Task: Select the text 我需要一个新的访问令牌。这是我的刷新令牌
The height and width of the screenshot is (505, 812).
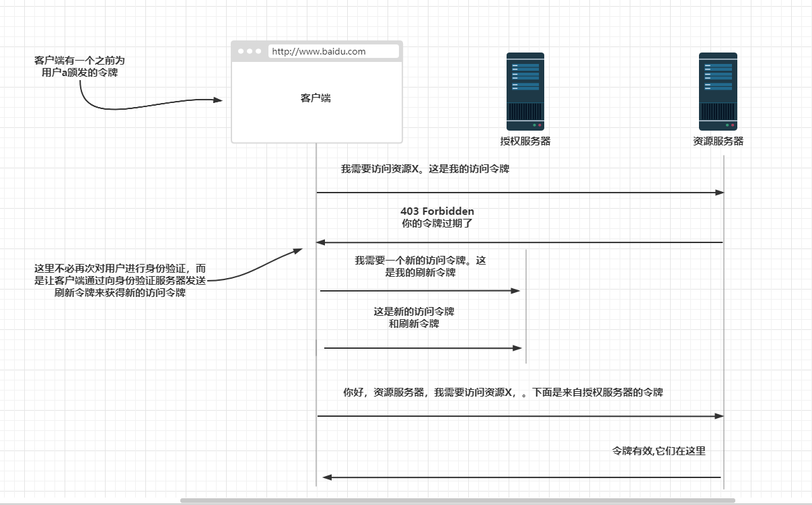Action: 420,267
